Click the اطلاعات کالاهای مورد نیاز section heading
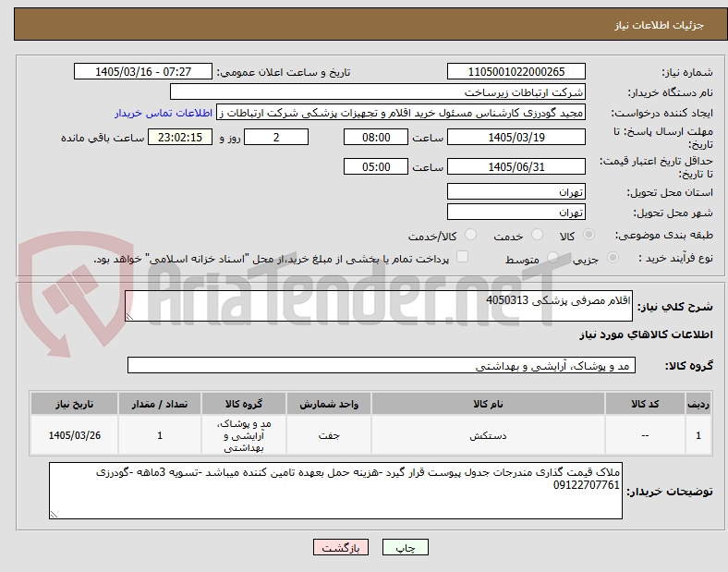Screen dimensions: 728x572 pyautogui.click(x=646, y=335)
